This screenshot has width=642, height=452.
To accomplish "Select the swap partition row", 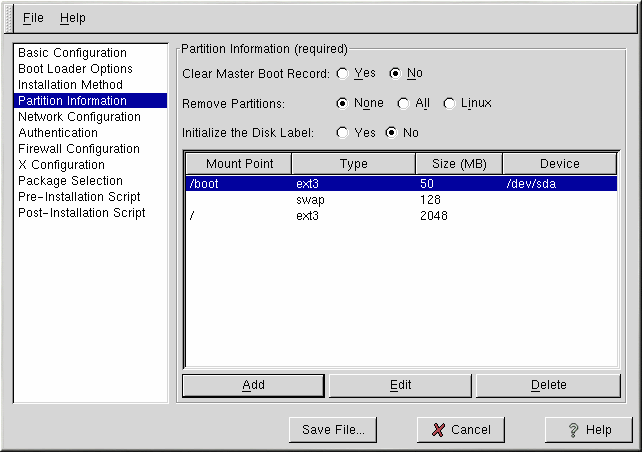I will point(400,200).
